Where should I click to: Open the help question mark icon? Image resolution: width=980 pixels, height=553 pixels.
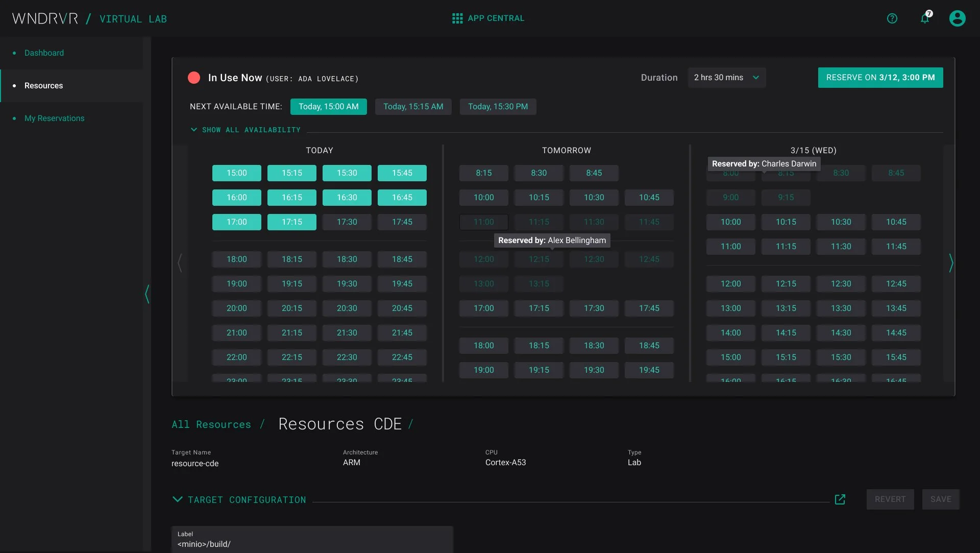(x=892, y=18)
